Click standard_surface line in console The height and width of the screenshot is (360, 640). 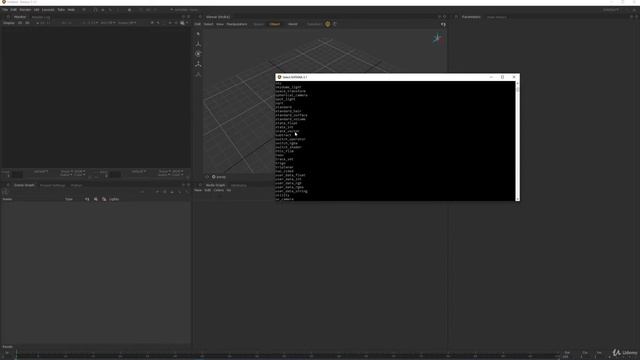coord(291,115)
